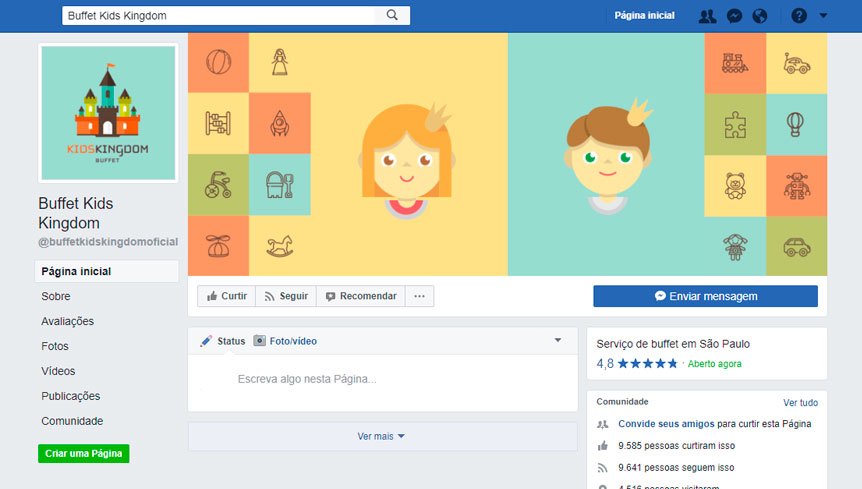Focus the Buffet Kids Kingdom search field
862x489 pixels.
point(218,15)
